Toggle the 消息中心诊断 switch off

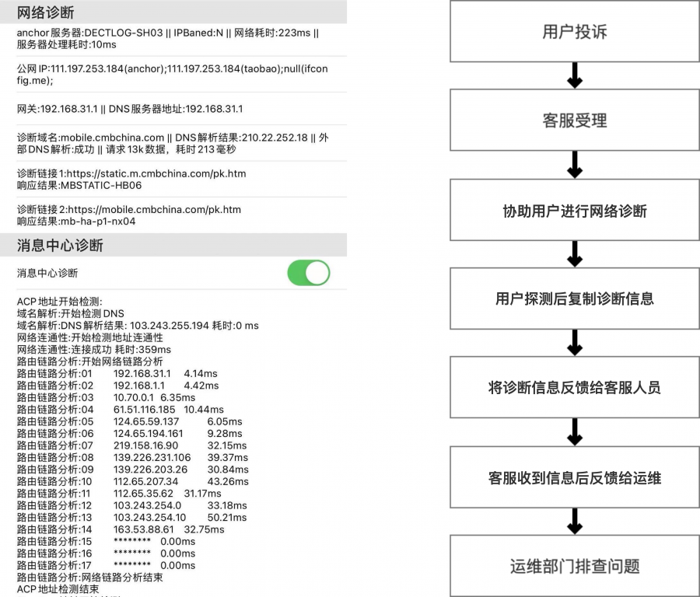[309, 273]
